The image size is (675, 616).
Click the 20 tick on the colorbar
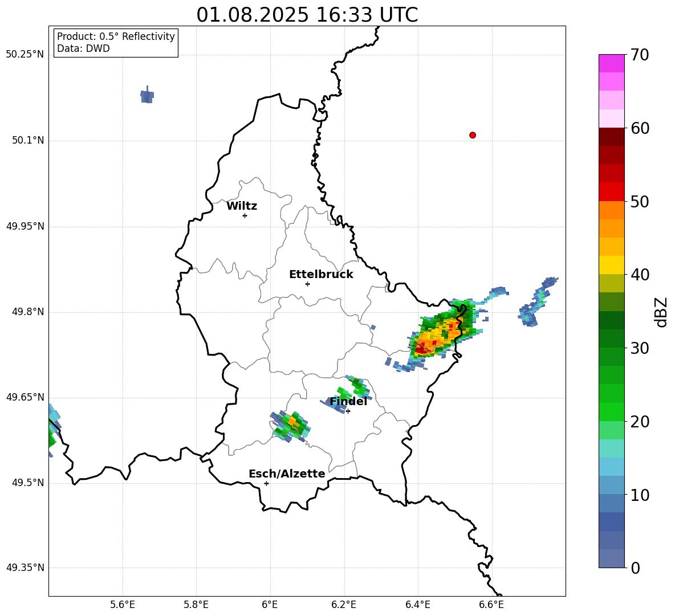coord(640,421)
